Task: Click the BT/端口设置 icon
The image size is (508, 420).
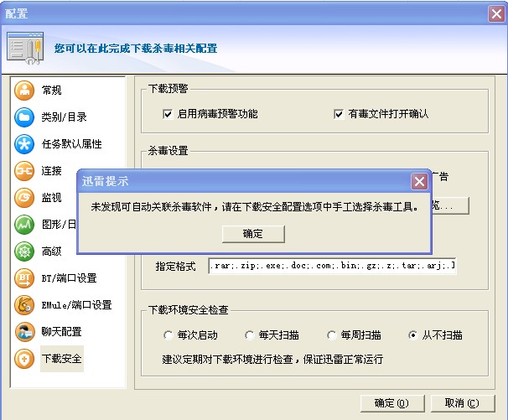Action: tap(24, 278)
